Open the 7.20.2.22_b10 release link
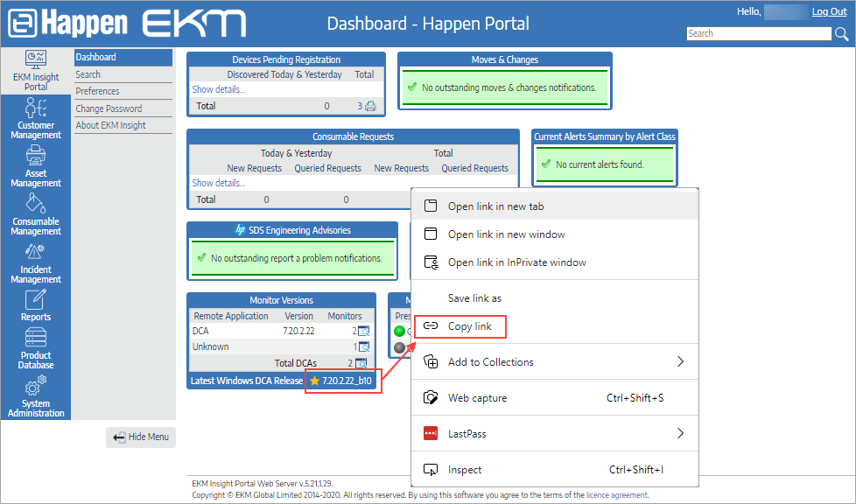 click(347, 381)
